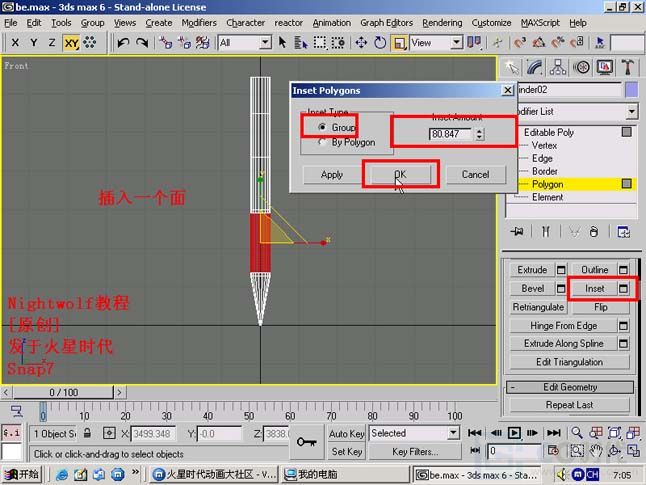Toggle the selection lock padlock icon
This screenshot has height=485, width=646.
87,433
